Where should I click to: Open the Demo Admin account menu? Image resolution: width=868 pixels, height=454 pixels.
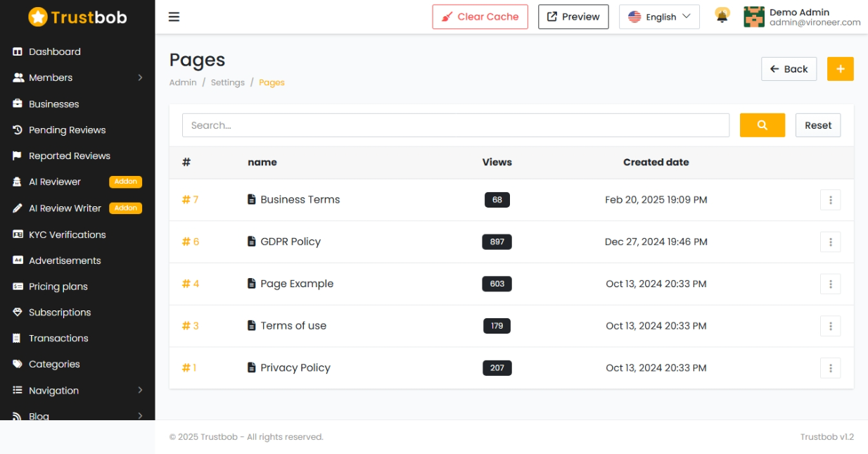(x=802, y=17)
